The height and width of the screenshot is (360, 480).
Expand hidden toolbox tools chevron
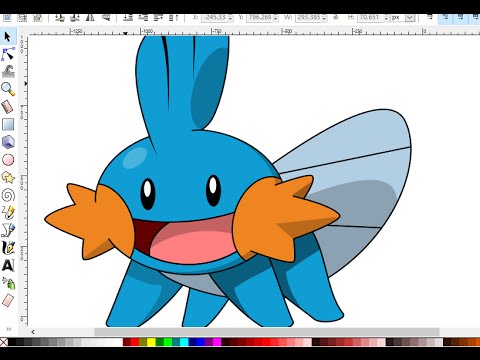[x=9, y=329]
